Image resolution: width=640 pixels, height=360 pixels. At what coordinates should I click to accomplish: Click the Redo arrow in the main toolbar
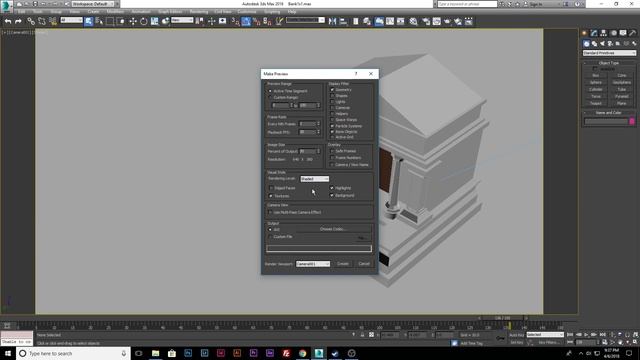(x=18, y=21)
